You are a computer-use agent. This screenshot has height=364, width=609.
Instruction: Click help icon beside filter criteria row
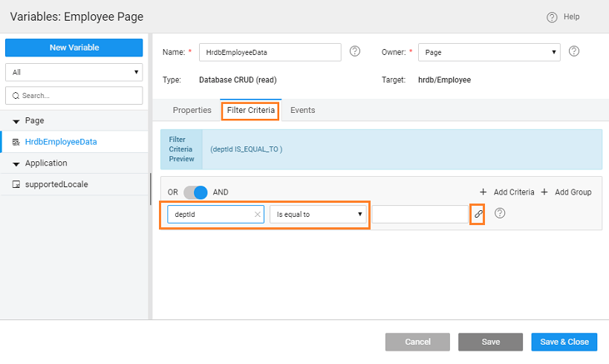pyautogui.click(x=500, y=214)
